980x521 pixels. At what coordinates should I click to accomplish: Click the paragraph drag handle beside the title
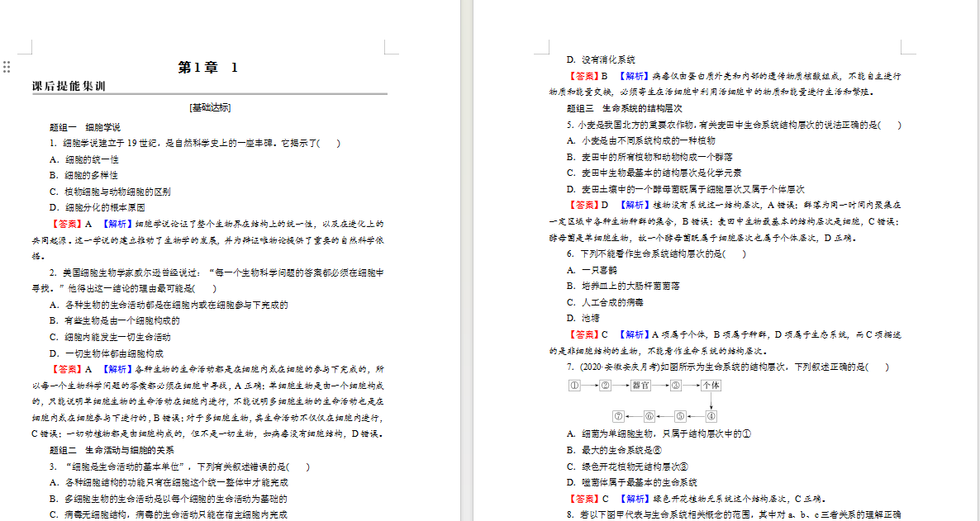pyautogui.click(x=7, y=67)
